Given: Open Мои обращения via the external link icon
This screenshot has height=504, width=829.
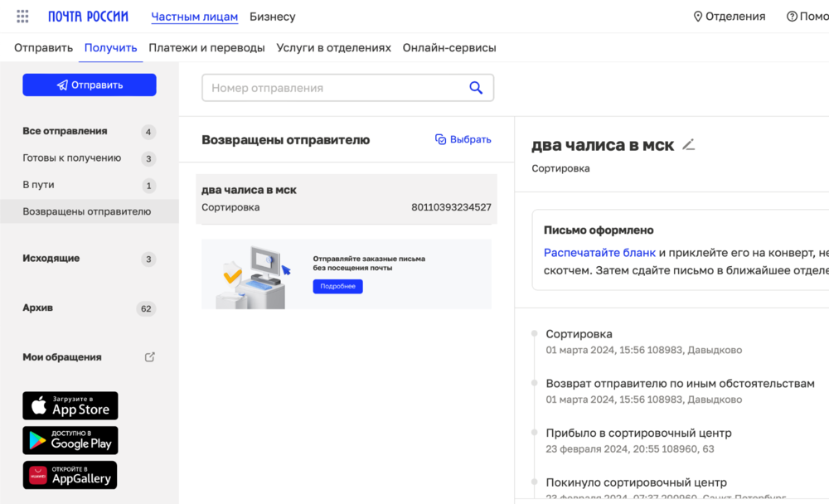Looking at the screenshot, I should [x=149, y=356].
